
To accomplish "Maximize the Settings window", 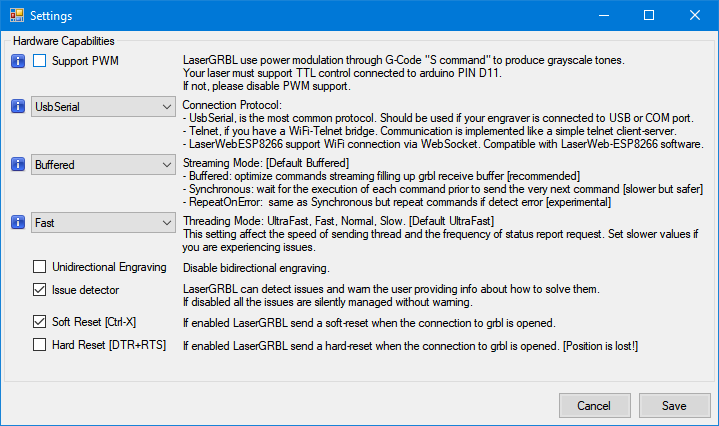I will (x=649, y=16).
